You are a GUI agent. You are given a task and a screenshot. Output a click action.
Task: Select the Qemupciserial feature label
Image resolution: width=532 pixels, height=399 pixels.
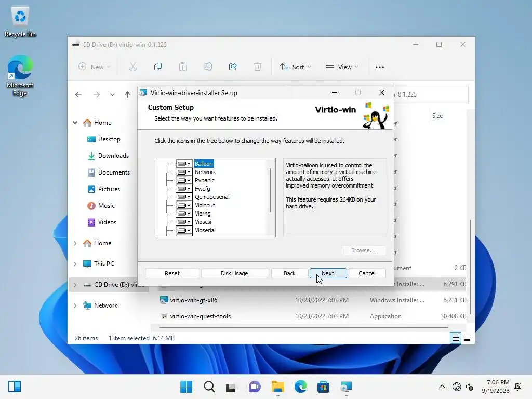212,197
